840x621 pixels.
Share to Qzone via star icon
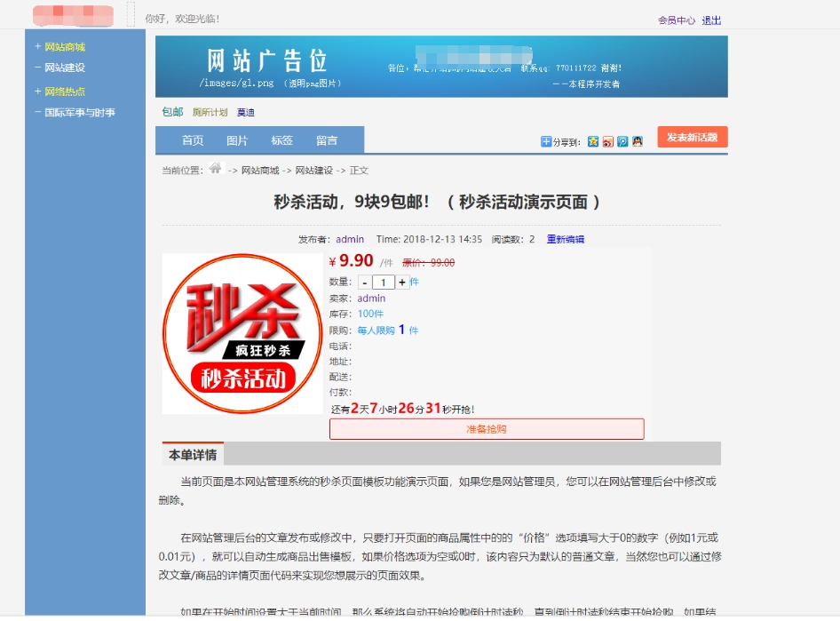pyautogui.click(x=592, y=141)
